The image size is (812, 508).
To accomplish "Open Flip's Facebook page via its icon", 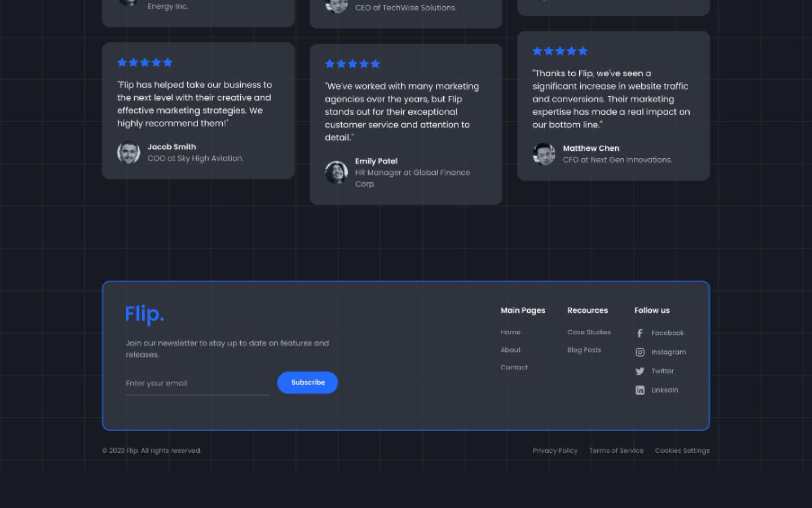I will [x=640, y=333].
